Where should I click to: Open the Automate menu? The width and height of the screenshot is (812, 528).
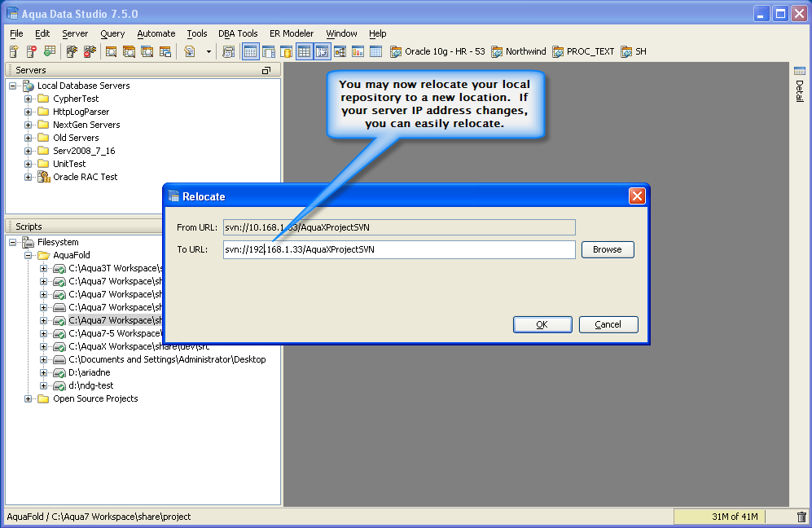(156, 33)
